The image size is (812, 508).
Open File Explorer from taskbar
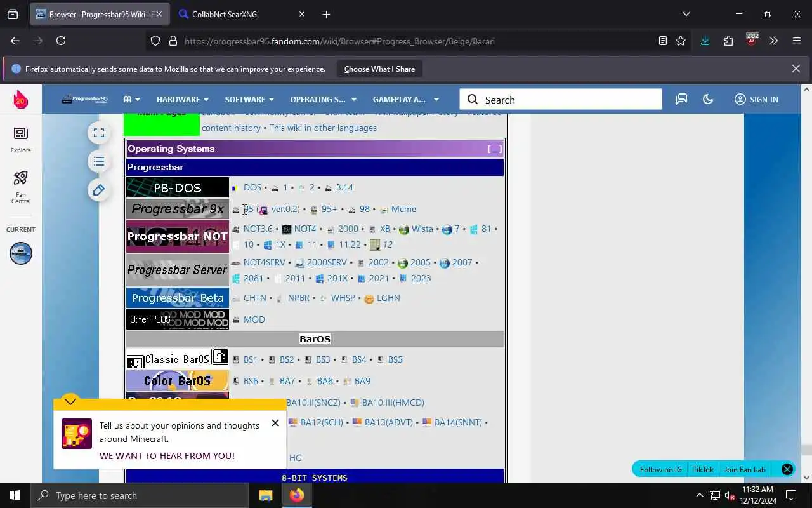(265, 495)
